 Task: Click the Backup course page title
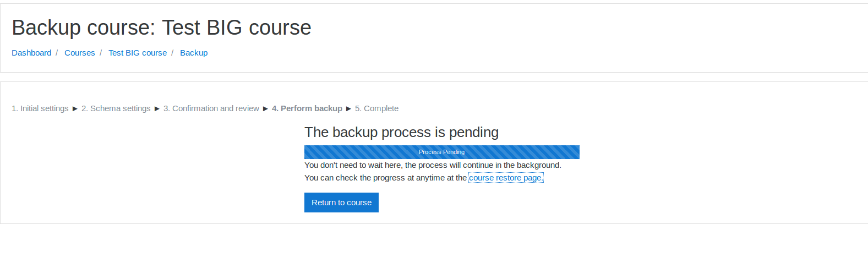[161, 28]
